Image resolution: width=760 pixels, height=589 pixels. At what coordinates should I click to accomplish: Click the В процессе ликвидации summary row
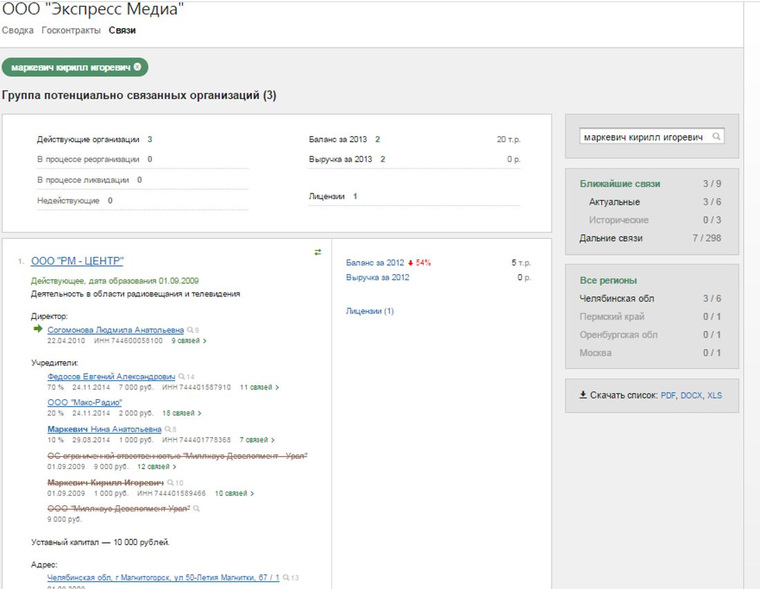(142, 180)
